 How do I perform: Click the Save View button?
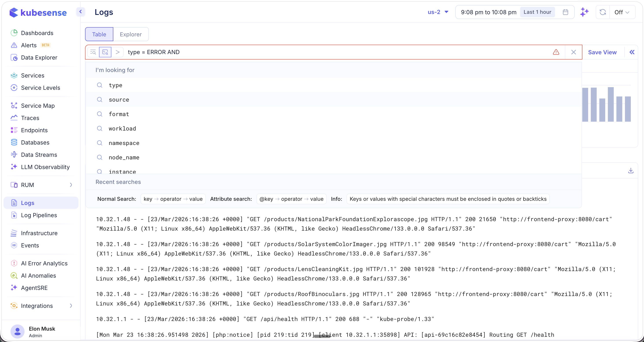(x=602, y=52)
